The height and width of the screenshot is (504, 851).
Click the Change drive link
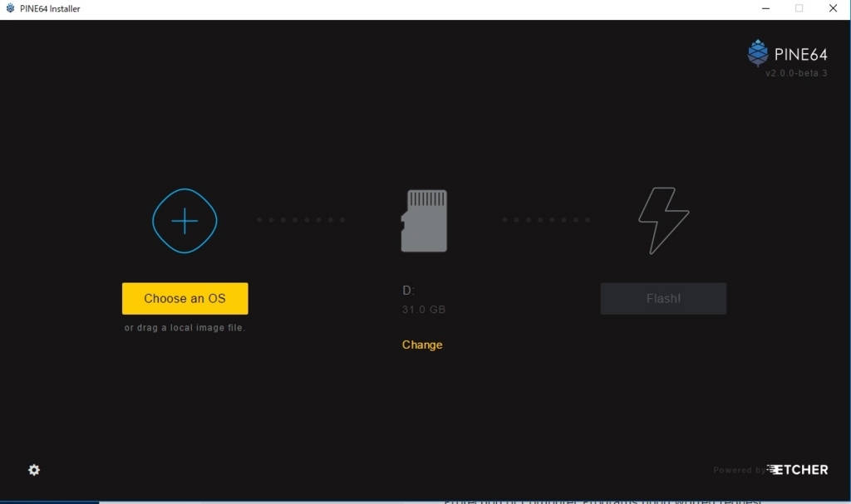coord(422,345)
